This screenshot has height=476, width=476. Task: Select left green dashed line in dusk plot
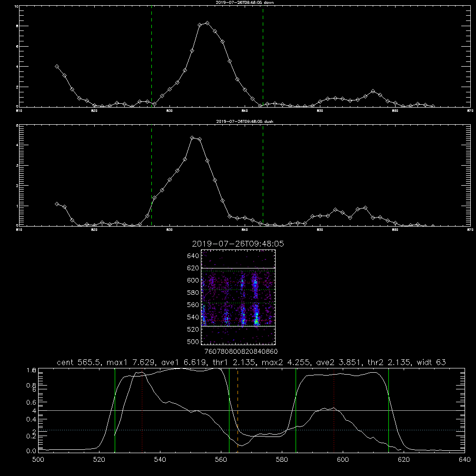[x=151, y=176]
